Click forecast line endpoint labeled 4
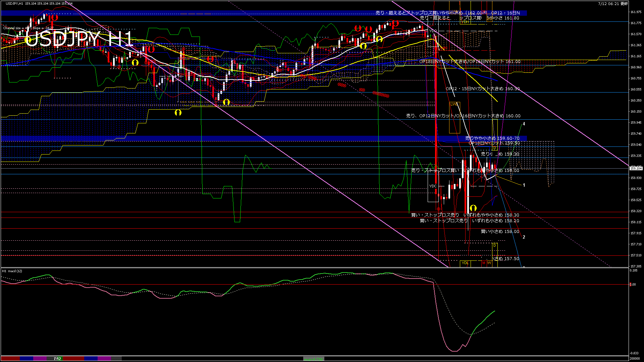The image size is (644, 362). click(524, 124)
